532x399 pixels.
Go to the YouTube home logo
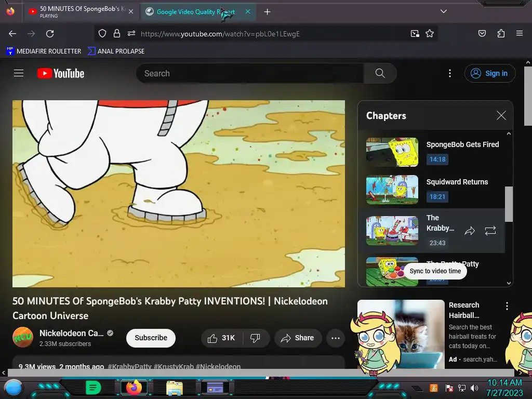pyautogui.click(x=61, y=73)
